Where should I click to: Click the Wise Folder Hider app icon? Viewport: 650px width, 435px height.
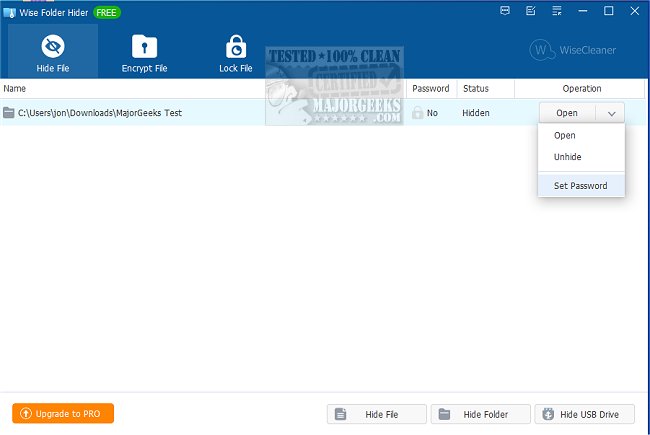9,12
